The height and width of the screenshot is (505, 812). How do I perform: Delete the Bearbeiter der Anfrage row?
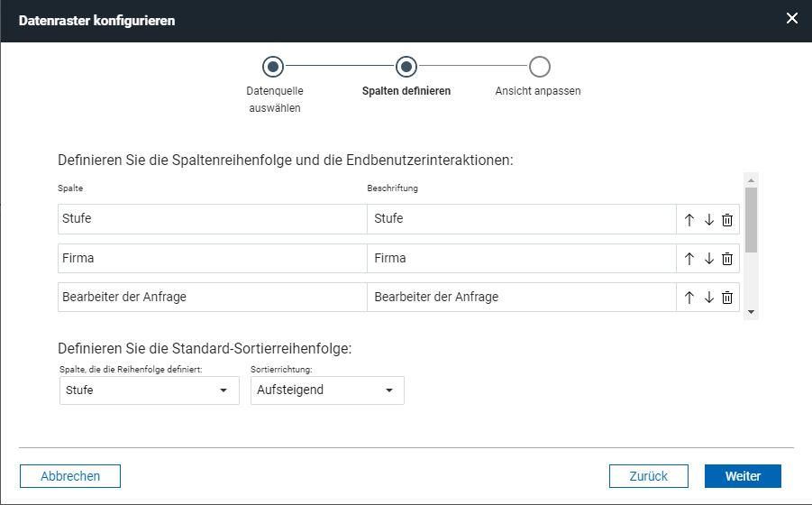coord(727,298)
